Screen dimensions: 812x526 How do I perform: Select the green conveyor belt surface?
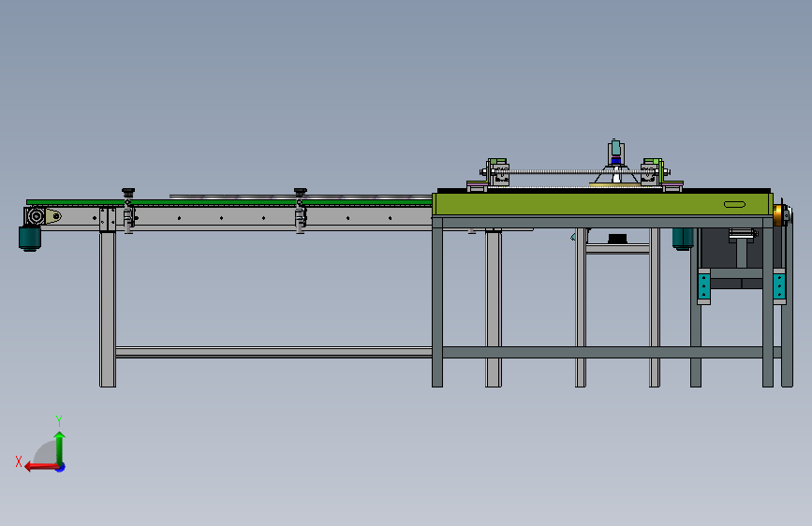[229, 202]
